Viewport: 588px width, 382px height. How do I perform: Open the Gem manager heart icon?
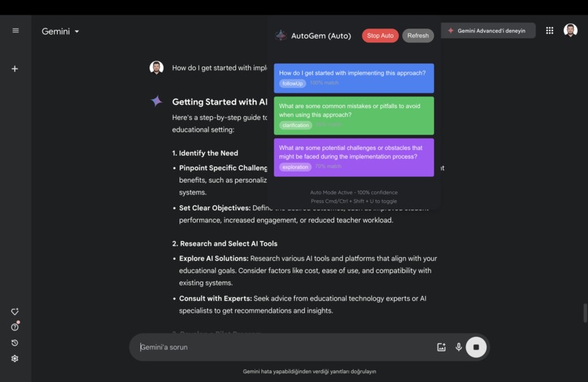(15, 311)
